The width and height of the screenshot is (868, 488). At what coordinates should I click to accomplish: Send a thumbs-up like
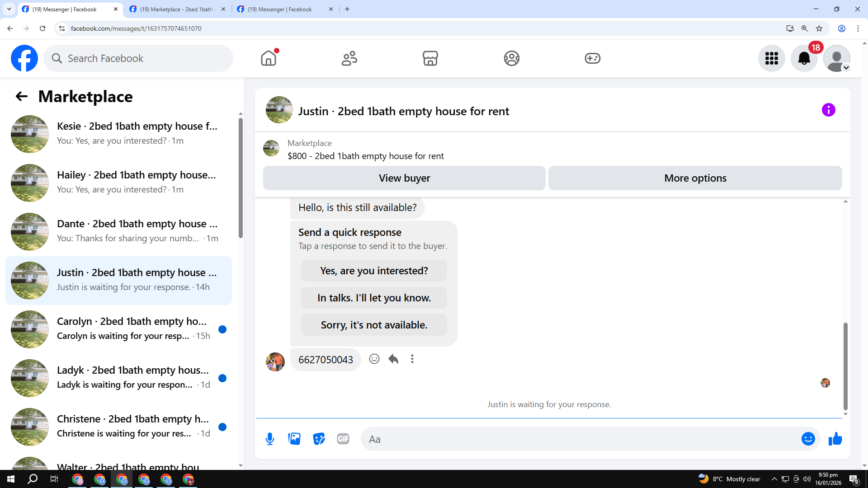(x=835, y=439)
